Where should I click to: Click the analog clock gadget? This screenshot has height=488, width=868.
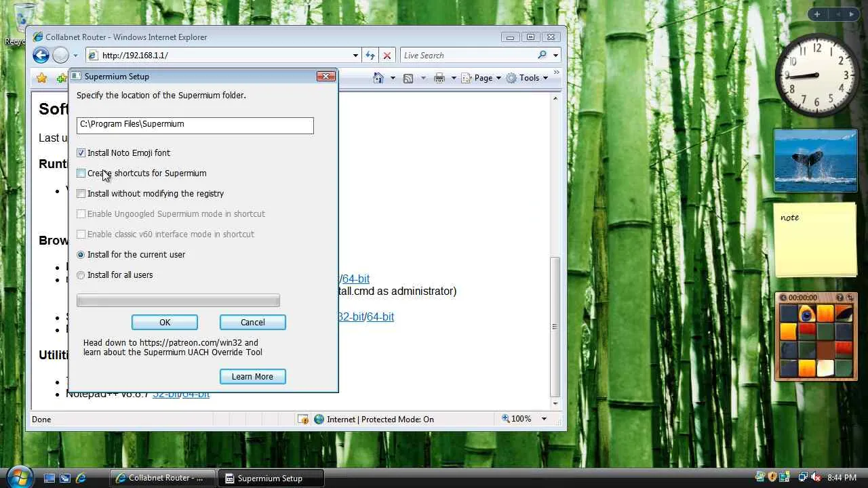pyautogui.click(x=816, y=76)
